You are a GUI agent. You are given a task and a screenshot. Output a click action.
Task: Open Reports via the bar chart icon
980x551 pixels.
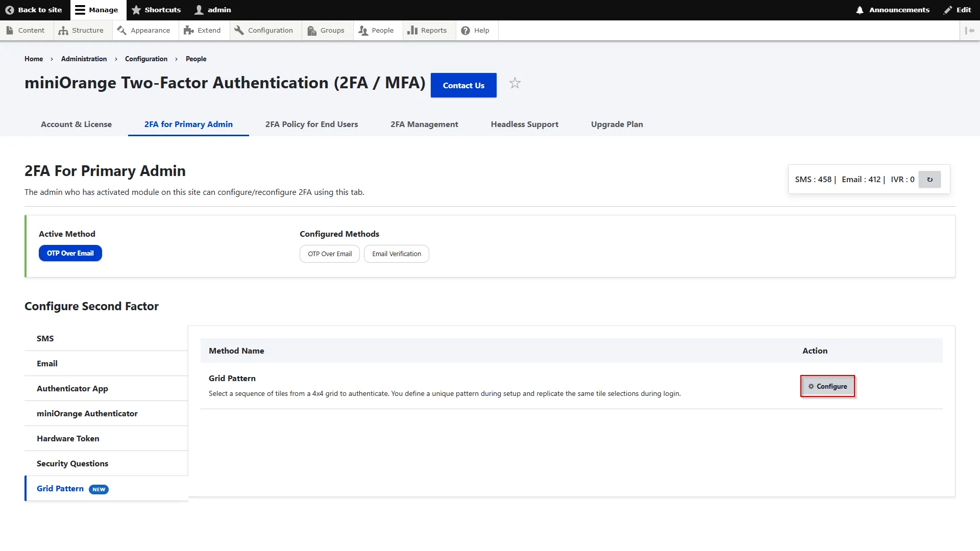(x=412, y=31)
